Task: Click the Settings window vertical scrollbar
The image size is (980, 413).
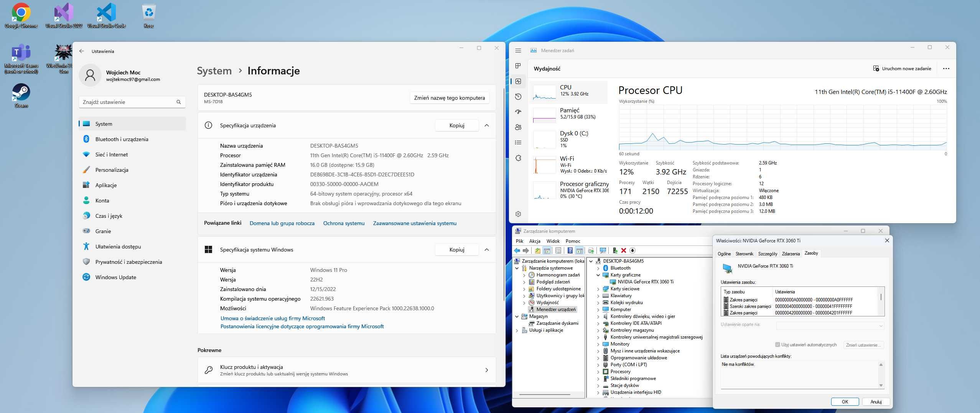Action: click(504, 195)
